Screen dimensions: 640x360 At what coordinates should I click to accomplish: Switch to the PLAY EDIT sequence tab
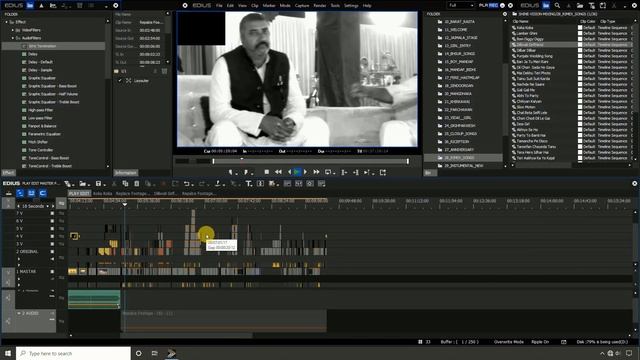79,193
